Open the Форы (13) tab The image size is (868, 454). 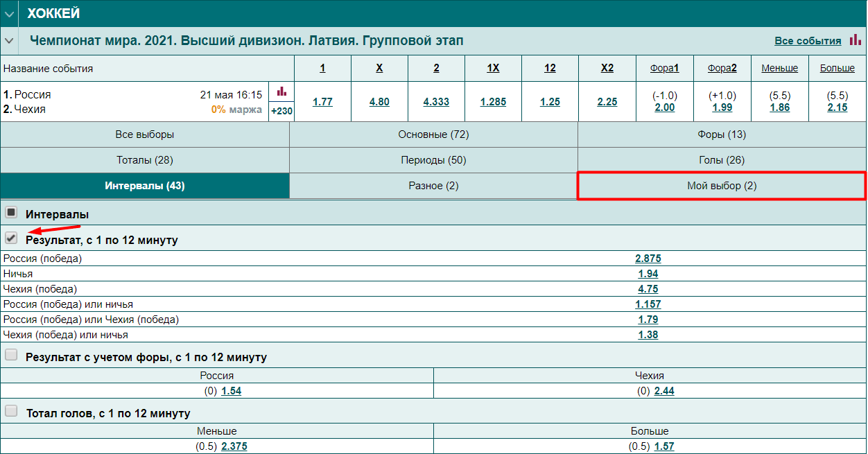[x=722, y=134]
